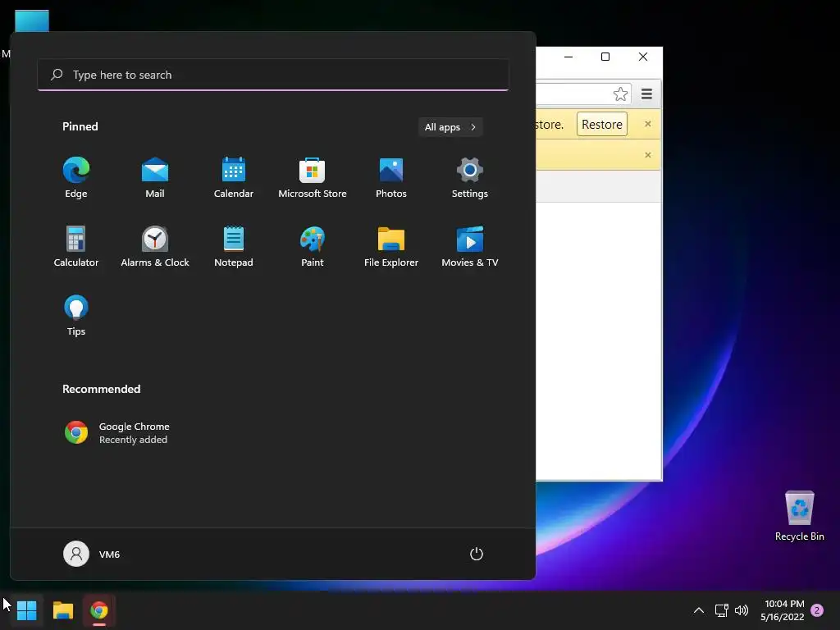Open the Paint app
Viewport: 840px width, 630px height.
[x=313, y=246]
